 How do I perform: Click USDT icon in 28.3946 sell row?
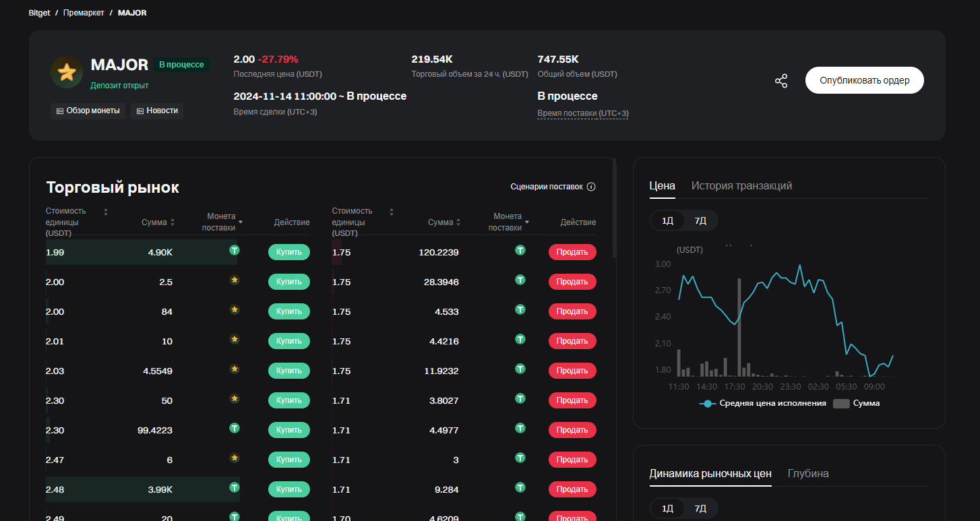pyautogui.click(x=520, y=280)
